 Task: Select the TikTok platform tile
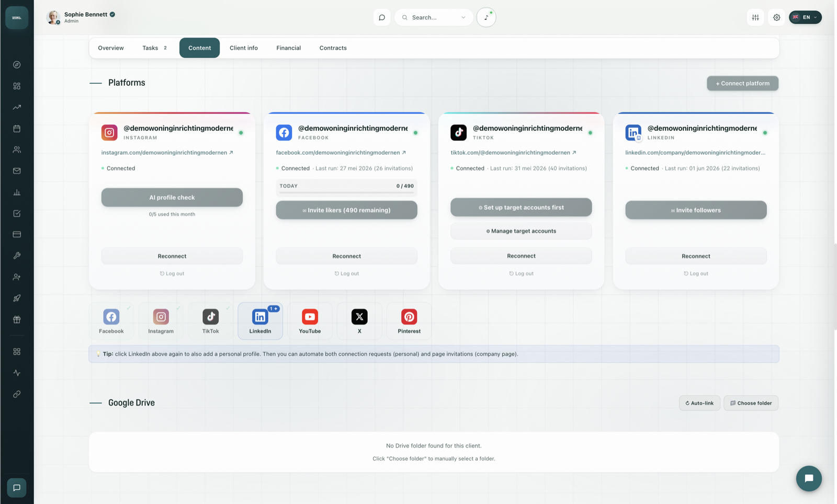210,321
